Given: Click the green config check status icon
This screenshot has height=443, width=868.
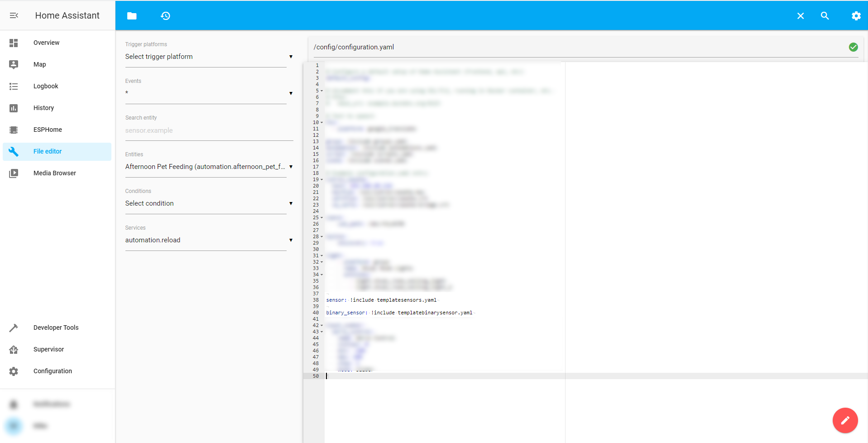Looking at the screenshot, I should pyautogui.click(x=853, y=47).
